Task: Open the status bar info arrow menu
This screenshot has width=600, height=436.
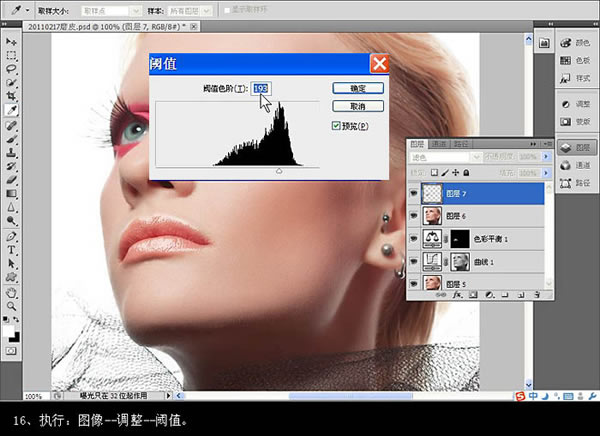Action: coord(168,395)
